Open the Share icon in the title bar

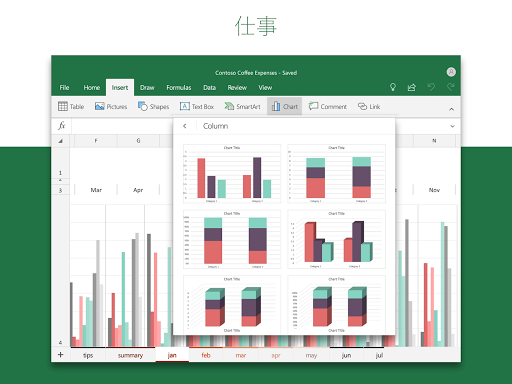coord(412,87)
